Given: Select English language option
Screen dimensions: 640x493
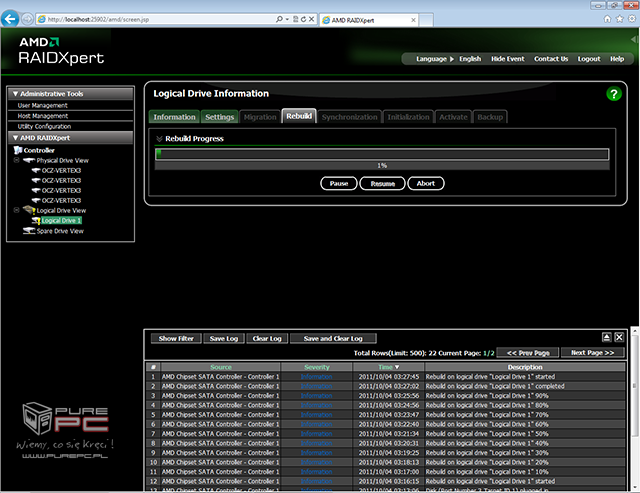Looking at the screenshot, I should pos(470,59).
